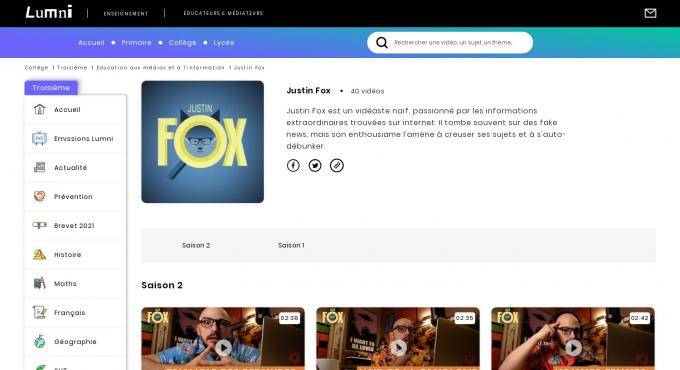Screen dimensions: 680x370
Task: Open Éducateurs & Médiateurs header link
Action: pos(223,13)
